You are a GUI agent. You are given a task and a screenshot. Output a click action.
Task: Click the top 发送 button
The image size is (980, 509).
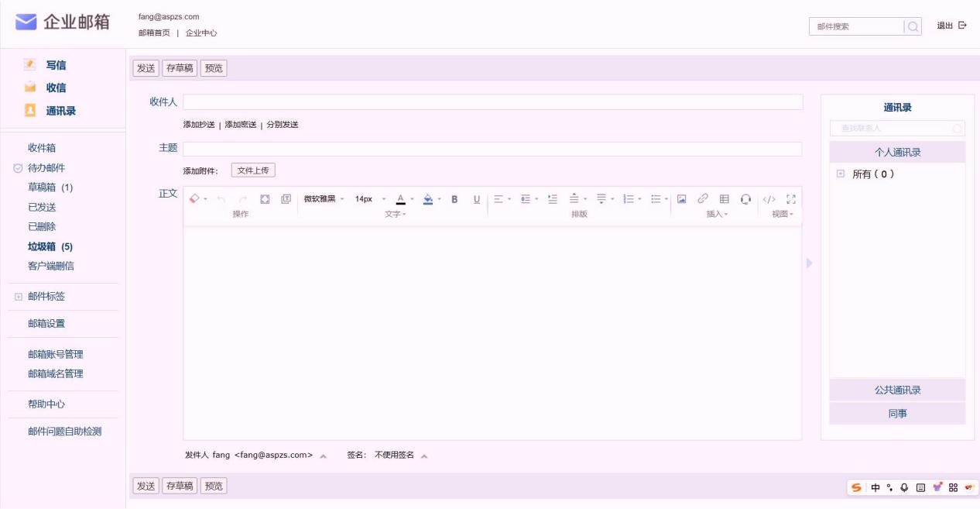tap(146, 68)
